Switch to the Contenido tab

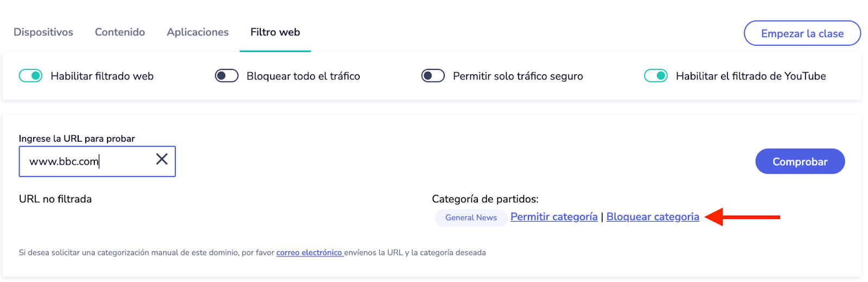tap(120, 32)
